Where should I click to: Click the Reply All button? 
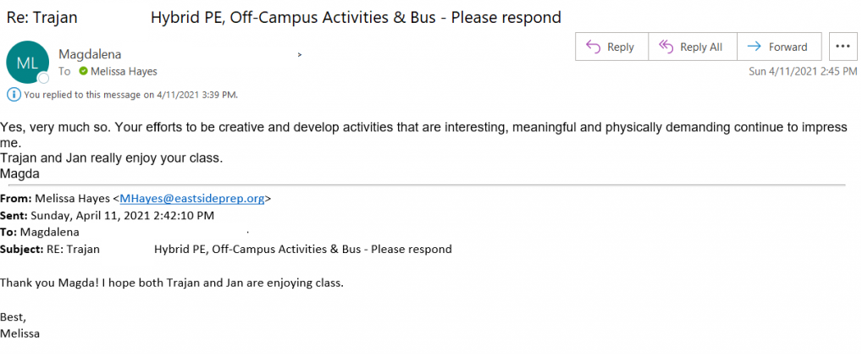693,47
